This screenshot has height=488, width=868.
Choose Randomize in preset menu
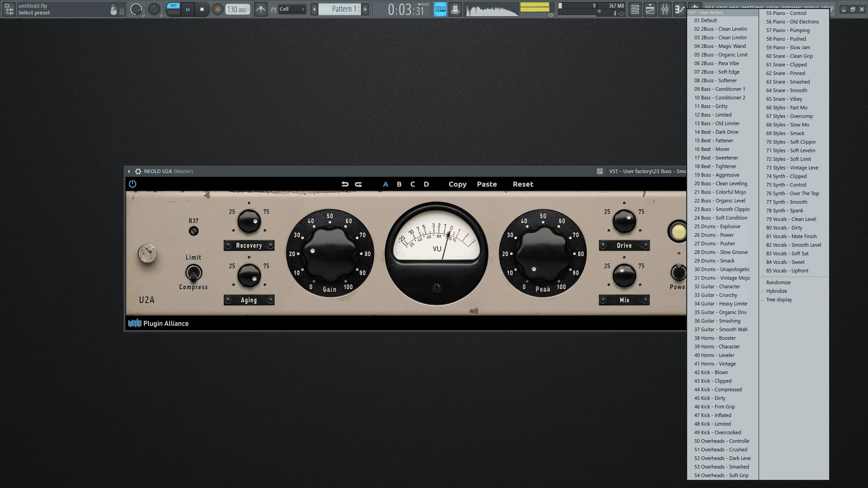794,282
